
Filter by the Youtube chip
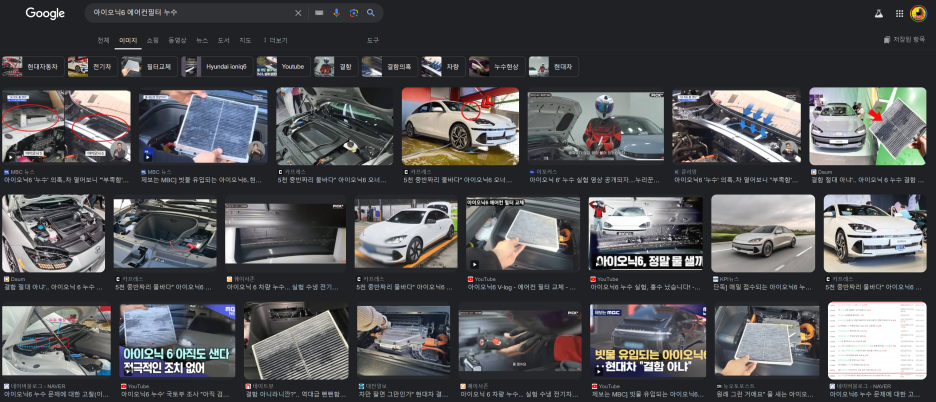pyautogui.click(x=284, y=66)
